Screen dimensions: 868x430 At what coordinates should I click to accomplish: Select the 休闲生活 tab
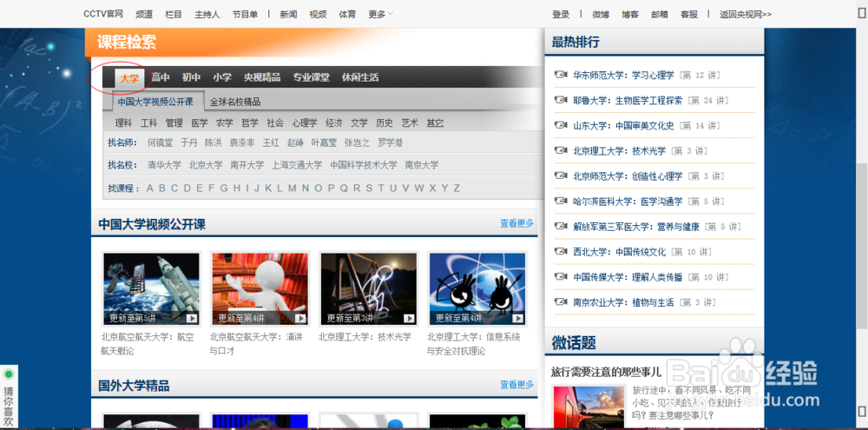point(360,77)
